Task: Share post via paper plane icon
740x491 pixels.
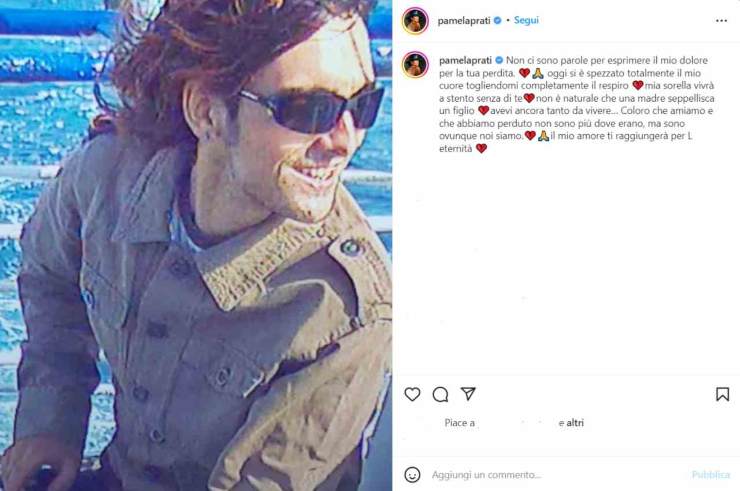Action: click(x=468, y=394)
